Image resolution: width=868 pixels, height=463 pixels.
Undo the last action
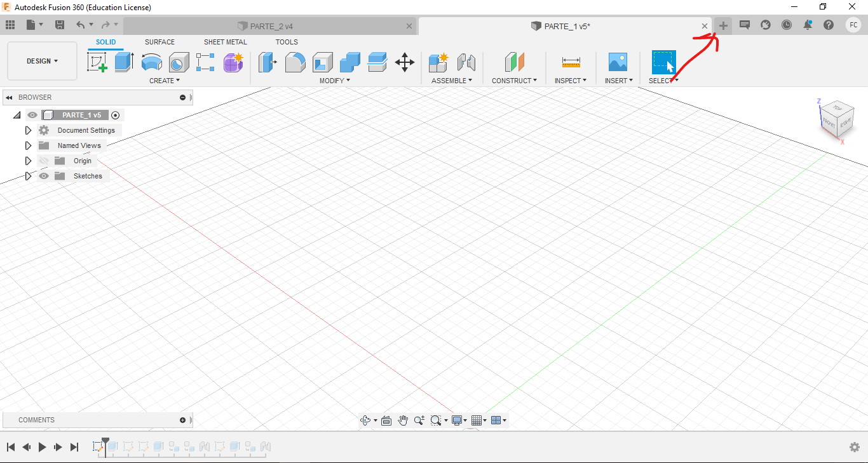[81, 25]
